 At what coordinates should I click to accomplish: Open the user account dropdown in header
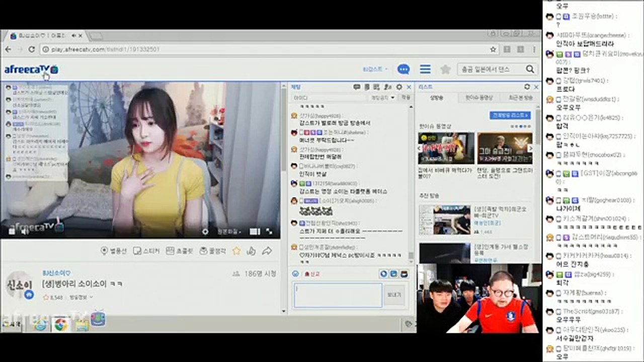point(375,69)
